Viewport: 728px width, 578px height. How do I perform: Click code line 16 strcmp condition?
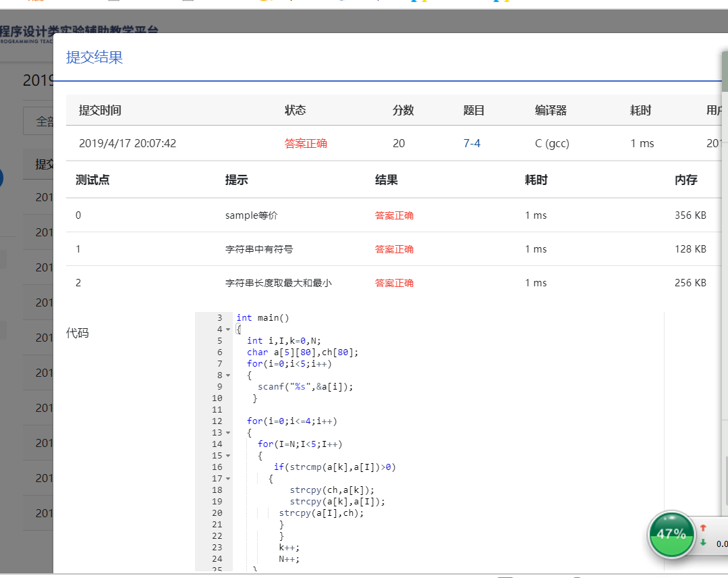(x=334, y=467)
